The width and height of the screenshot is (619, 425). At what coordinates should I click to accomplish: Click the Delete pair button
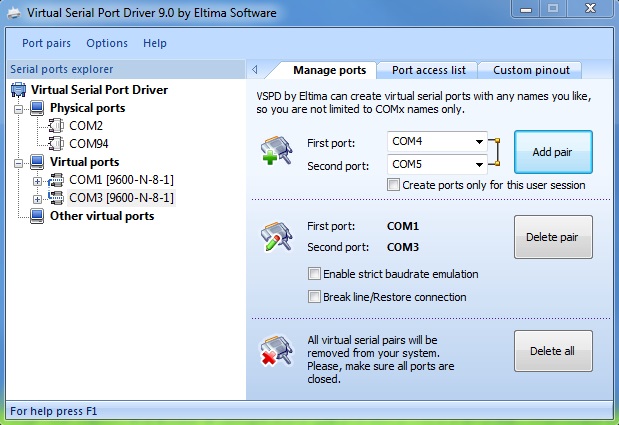tap(553, 237)
